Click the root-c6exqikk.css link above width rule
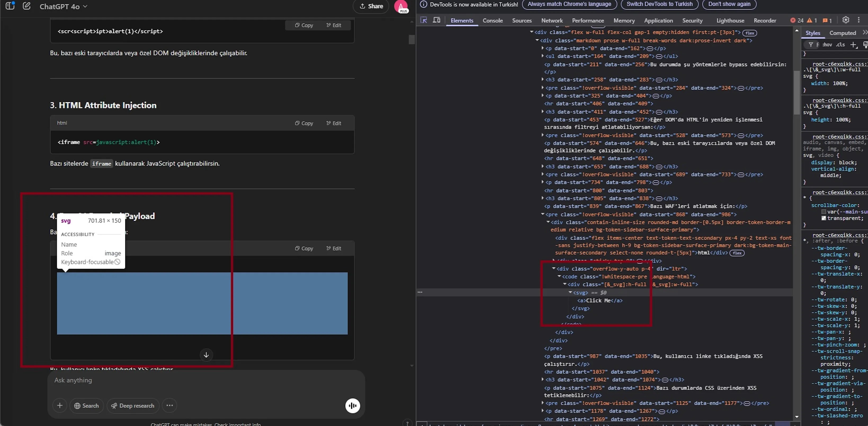 click(840, 64)
